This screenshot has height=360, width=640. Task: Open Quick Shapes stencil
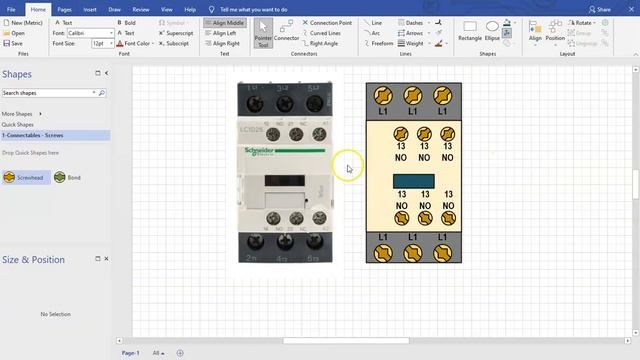(x=18, y=124)
